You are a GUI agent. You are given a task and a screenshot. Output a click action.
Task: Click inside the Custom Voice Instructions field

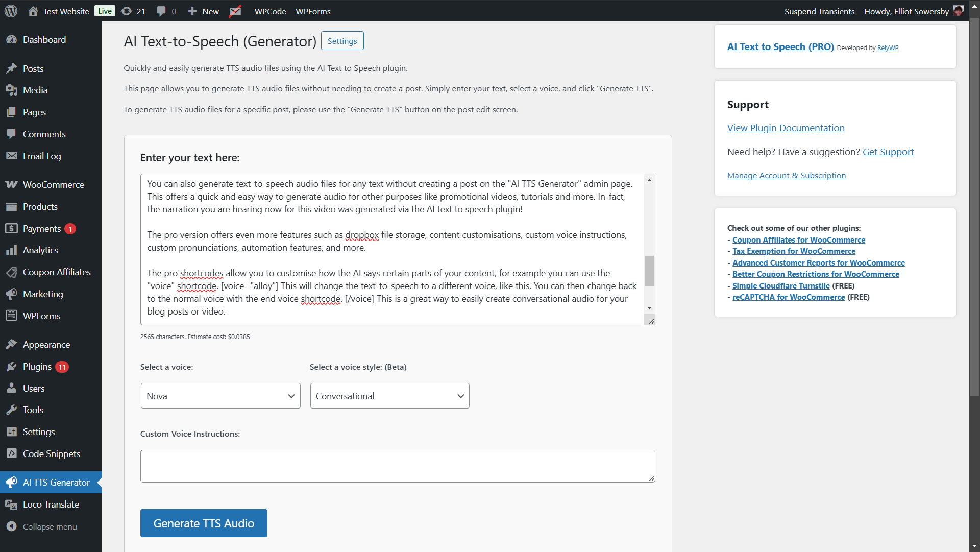pos(398,466)
